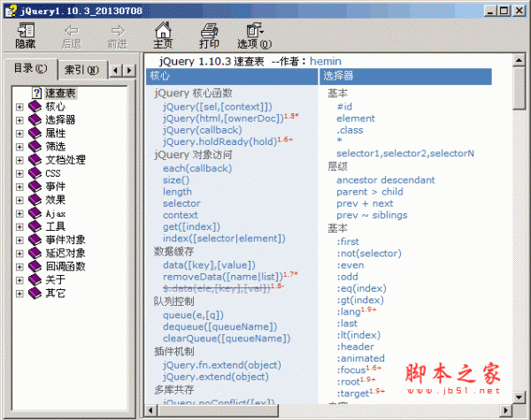Image resolution: width=531 pixels, height=420 pixels.
Task: Click the purple book icon beside CSS
Action: 35,173
